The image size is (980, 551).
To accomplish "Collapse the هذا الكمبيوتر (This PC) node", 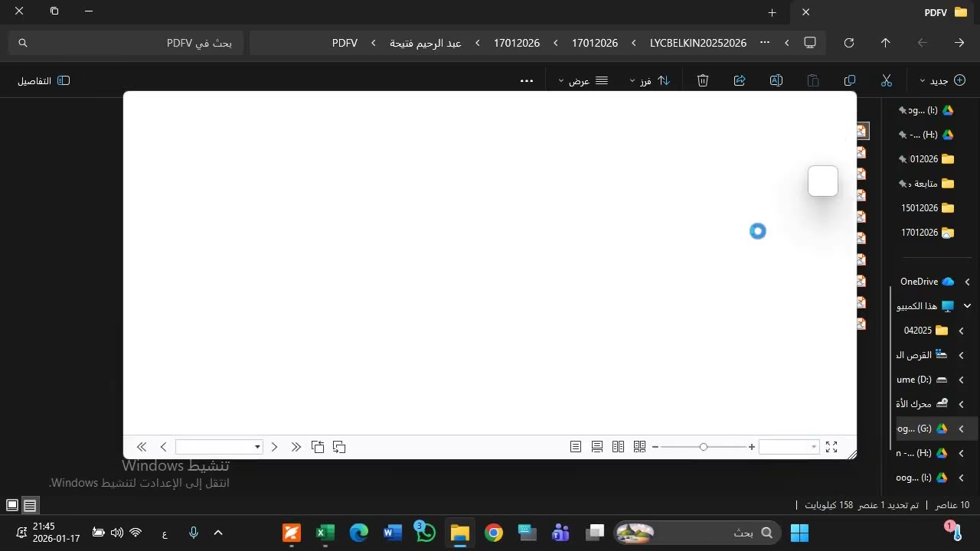I will pyautogui.click(x=967, y=306).
